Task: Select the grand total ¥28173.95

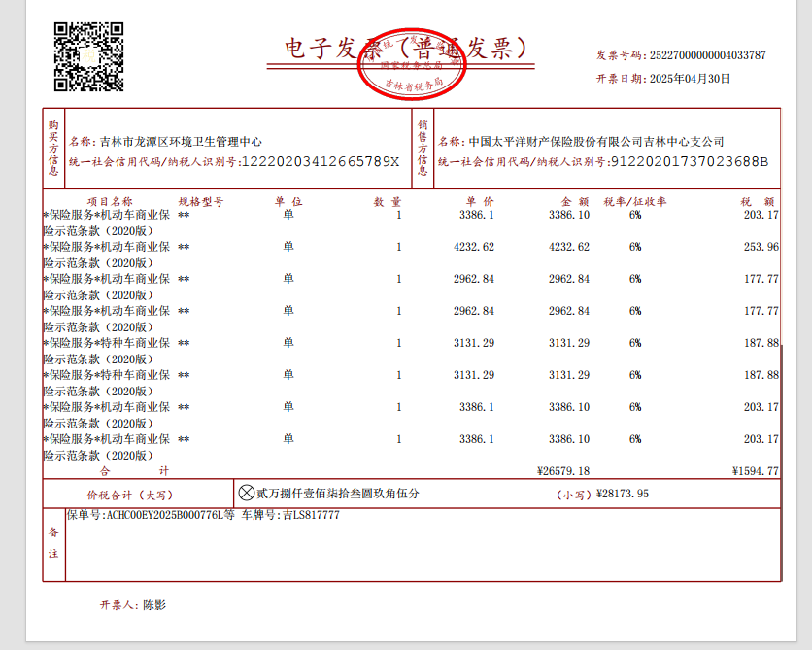Action: coord(623,494)
